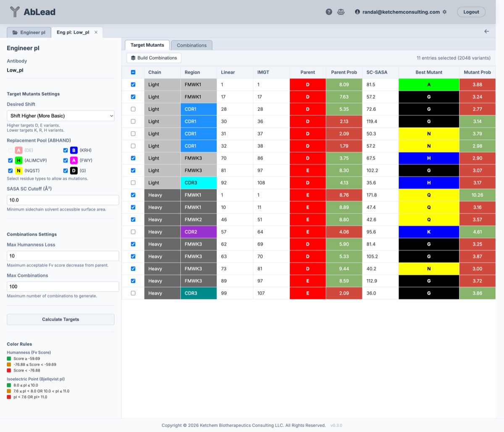This screenshot has width=504, height=432.
Task: Close the Eng pI: Low_pI tab
Action: click(x=96, y=32)
